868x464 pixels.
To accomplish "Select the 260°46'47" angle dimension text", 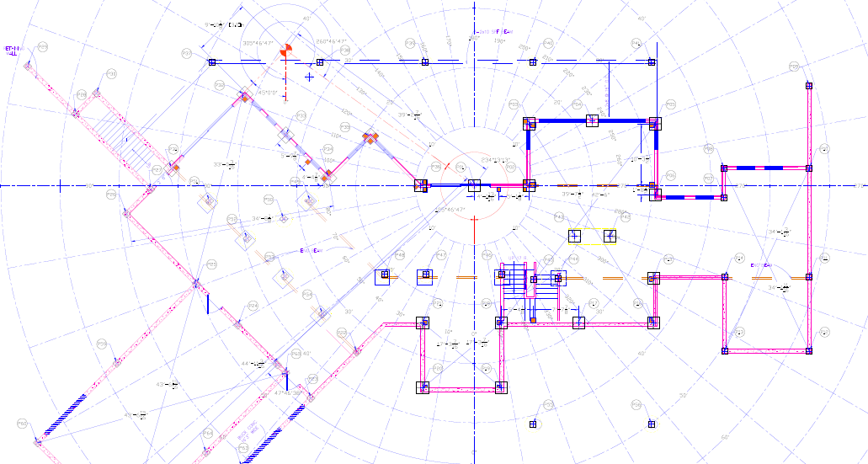I will 331,41.
